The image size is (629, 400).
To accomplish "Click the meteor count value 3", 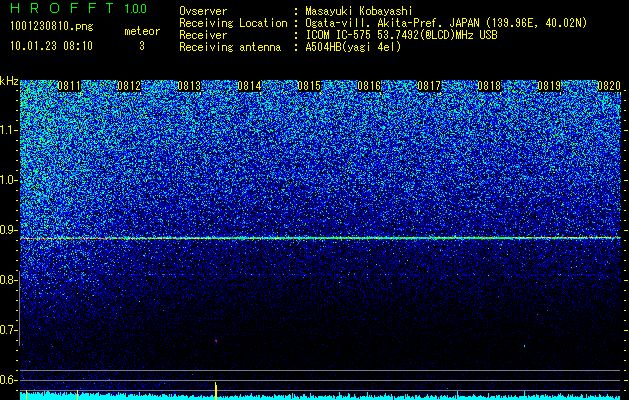I will (x=142, y=46).
